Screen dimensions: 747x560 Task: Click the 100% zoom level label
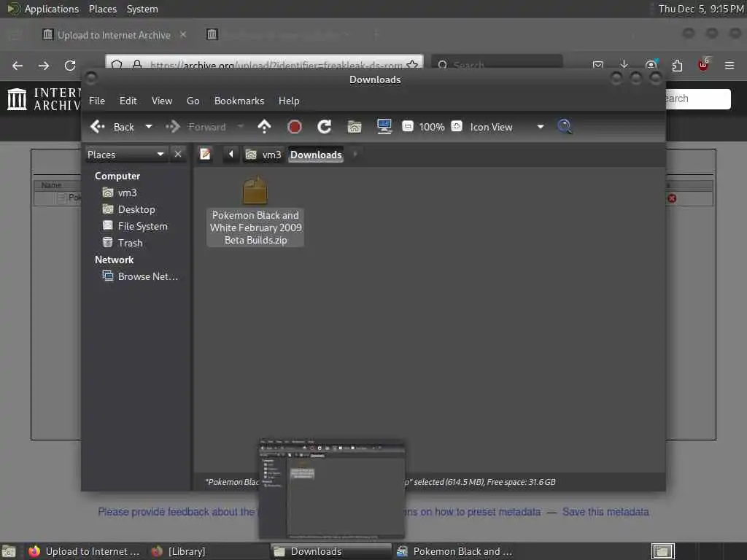click(432, 127)
